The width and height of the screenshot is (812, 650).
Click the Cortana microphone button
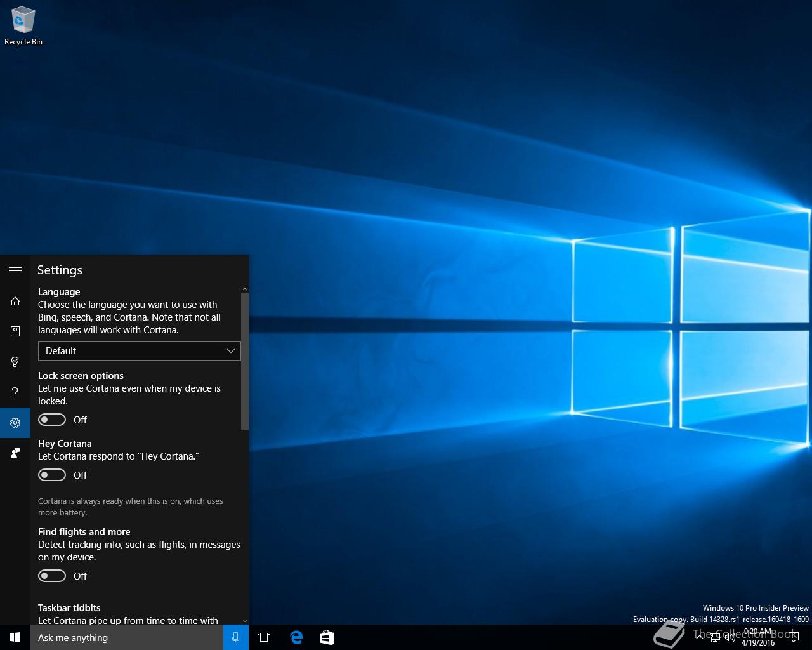[236, 637]
